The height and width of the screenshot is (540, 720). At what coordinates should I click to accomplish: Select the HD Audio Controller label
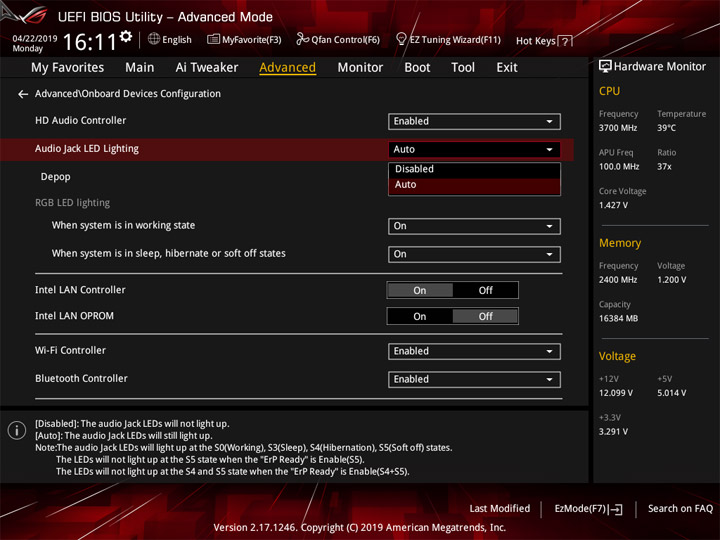point(80,120)
